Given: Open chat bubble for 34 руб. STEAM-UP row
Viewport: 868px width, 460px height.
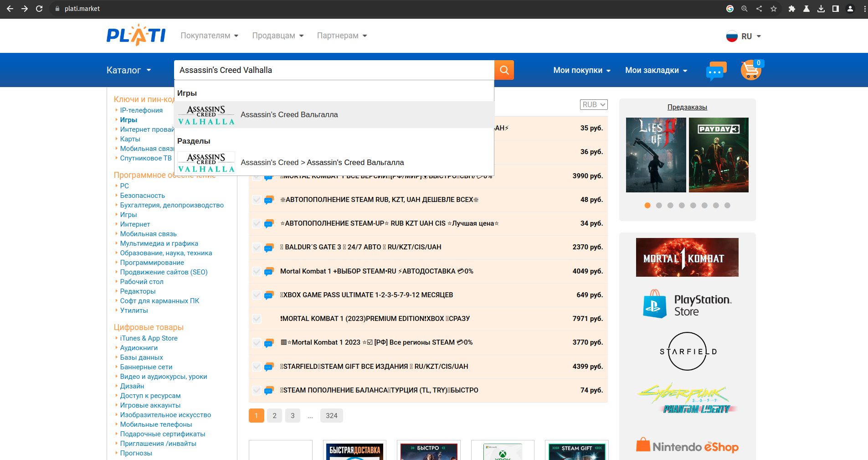Looking at the screenshot, I should 269,223.
